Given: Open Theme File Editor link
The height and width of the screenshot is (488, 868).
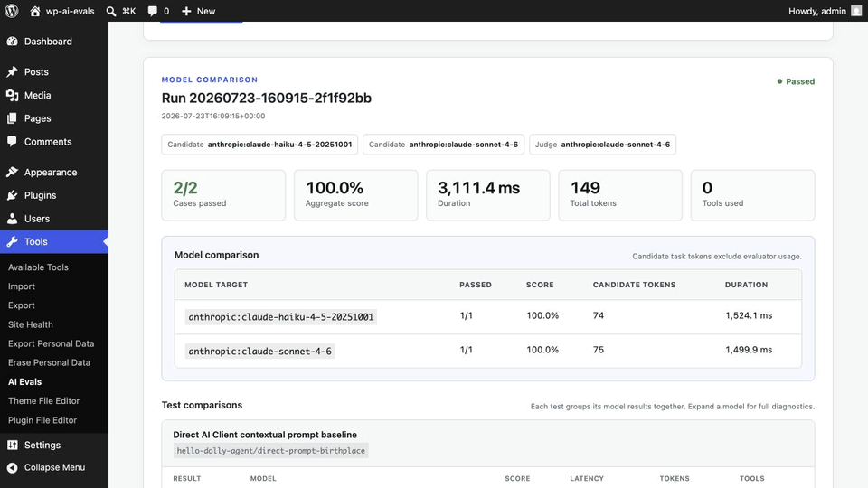Looking at the screenshot, I should click(x=43, y=401).
